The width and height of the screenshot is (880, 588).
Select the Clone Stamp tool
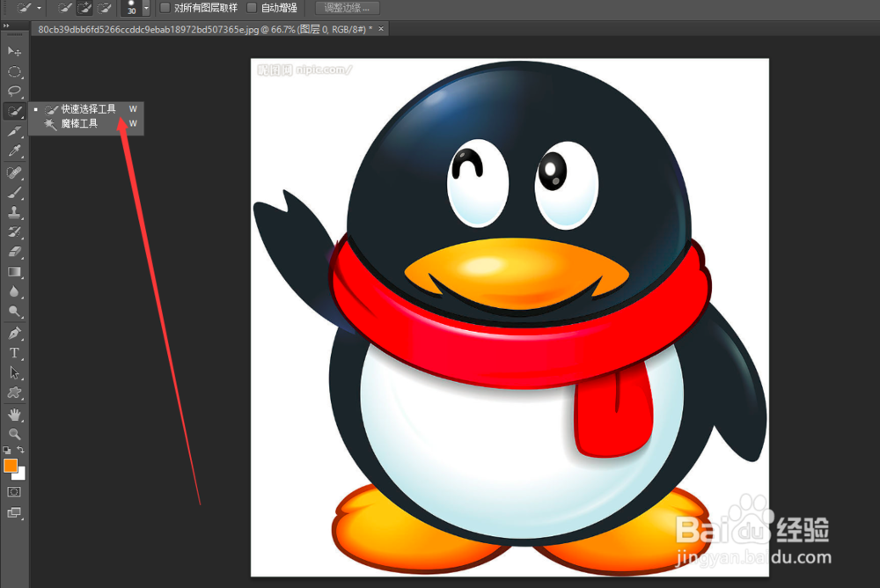(14, 212)
